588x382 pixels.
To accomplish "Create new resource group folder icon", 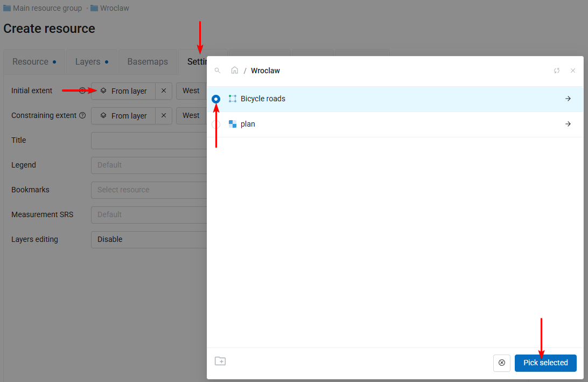I will coord(220,361).
